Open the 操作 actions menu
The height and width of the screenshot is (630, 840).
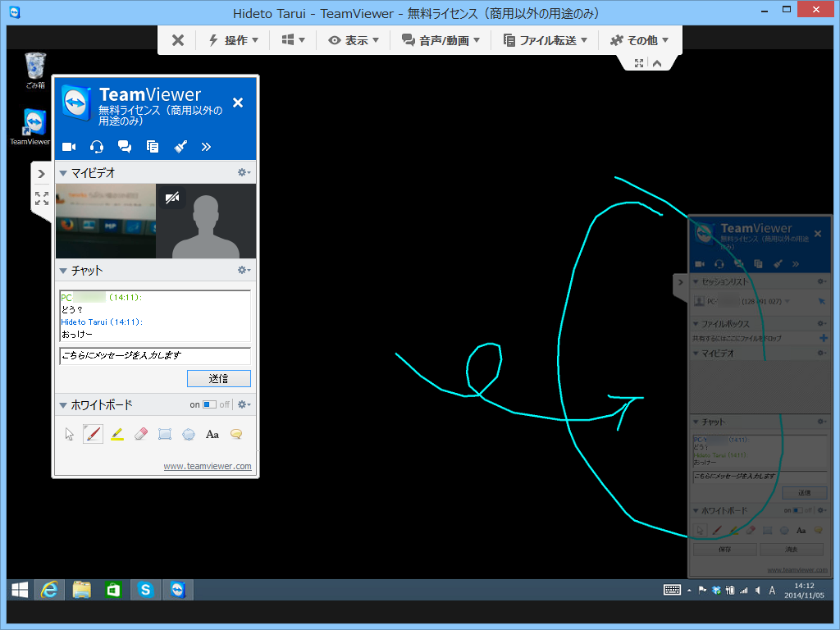(234, 40)
